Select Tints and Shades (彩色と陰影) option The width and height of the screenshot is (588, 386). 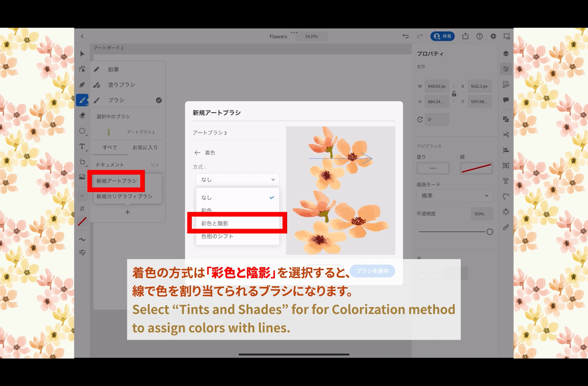pos(238,223)
